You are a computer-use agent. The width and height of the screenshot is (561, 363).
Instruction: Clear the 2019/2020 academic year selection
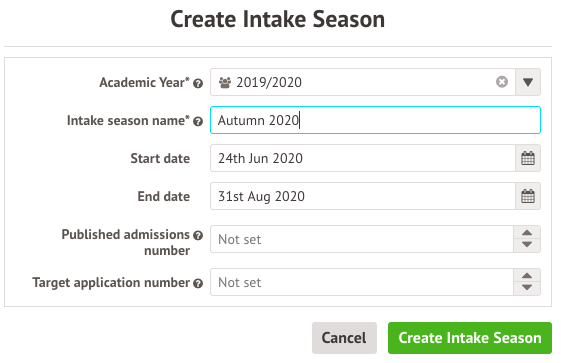pyautogui.click(x=502, y=82)
